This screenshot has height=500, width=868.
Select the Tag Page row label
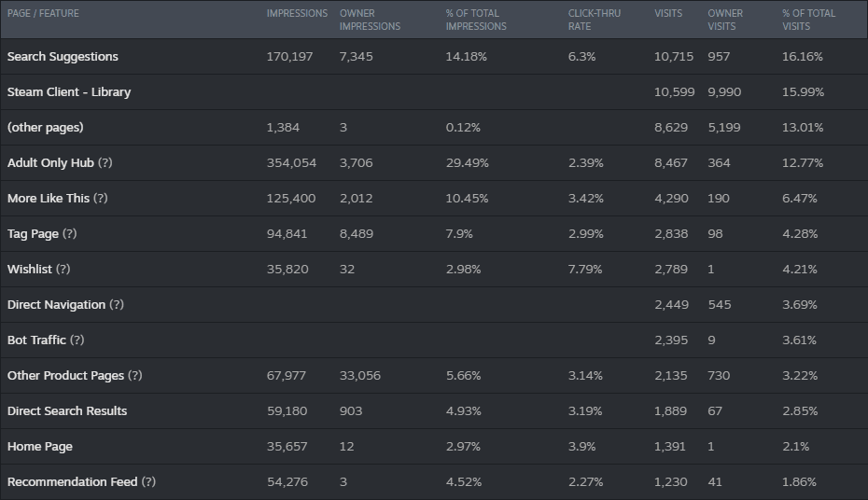click(x=33, y=233)
